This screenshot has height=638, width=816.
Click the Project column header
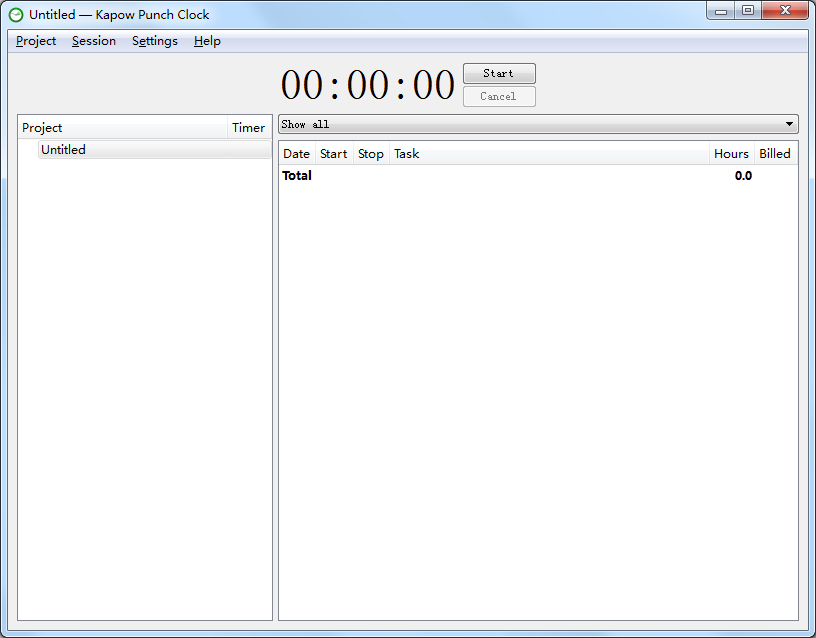tap(122, 128)
